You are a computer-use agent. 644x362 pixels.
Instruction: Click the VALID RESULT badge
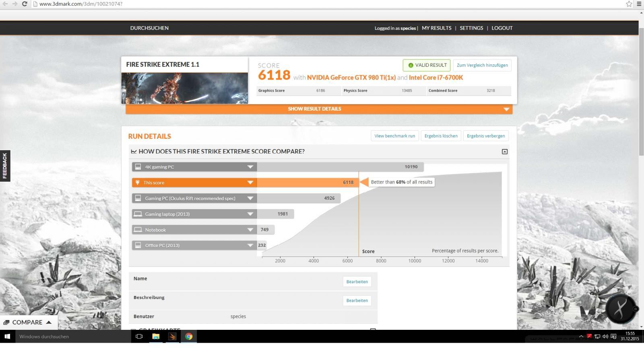(427, 65)
